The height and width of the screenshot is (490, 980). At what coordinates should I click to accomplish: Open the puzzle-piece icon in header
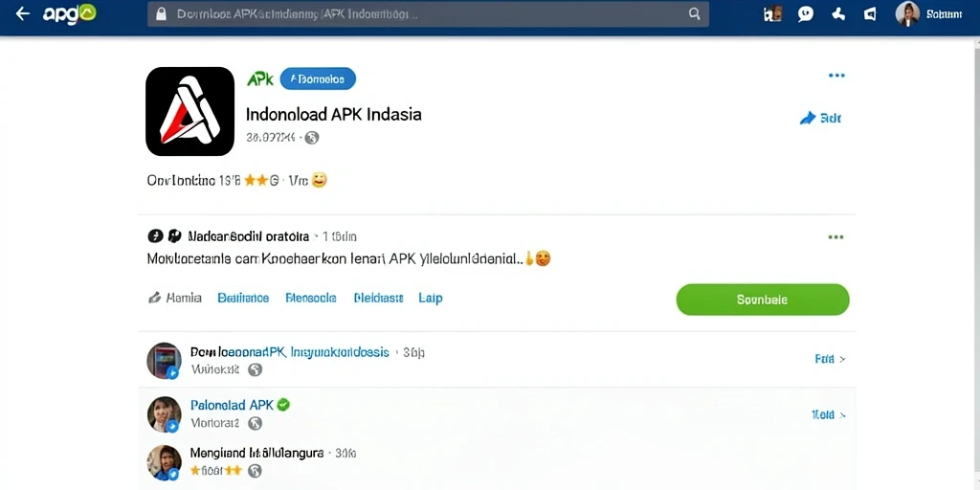pos(838,14)
